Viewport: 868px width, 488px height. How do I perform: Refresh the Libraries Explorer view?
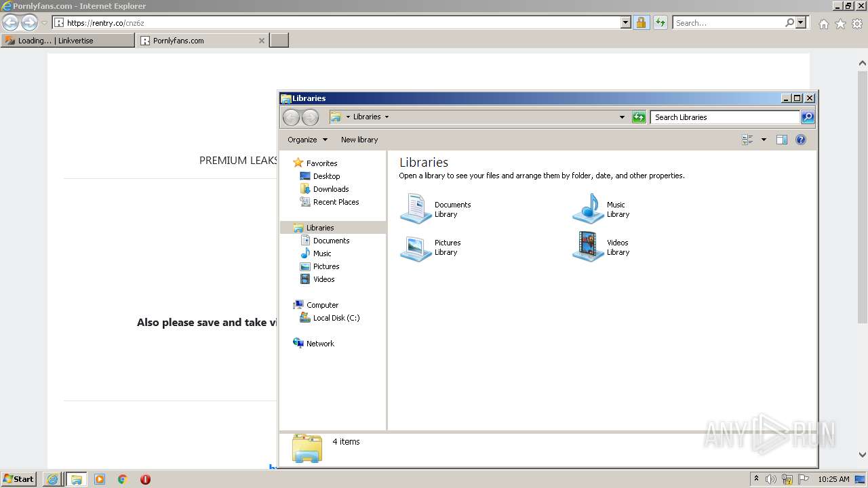tap(639, 117)
